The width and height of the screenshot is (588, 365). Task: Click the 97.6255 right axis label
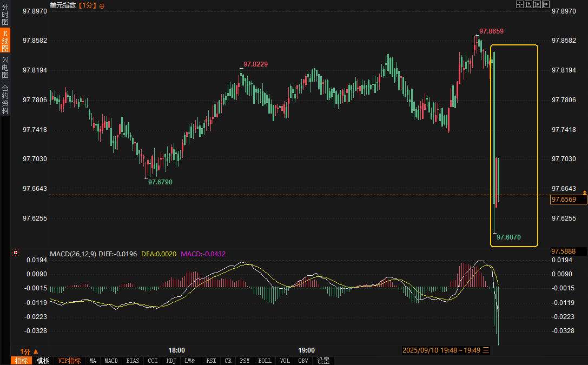564,218
